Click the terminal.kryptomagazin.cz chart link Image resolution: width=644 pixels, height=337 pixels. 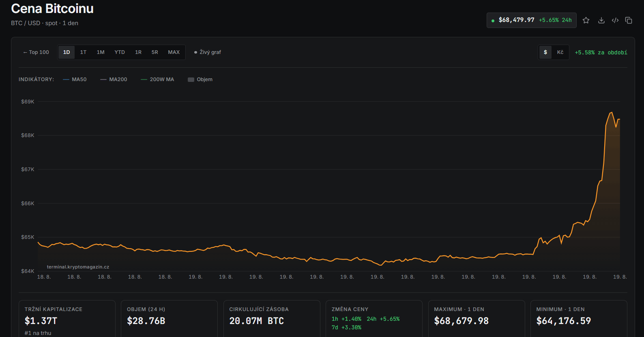[x=78, y=267]
